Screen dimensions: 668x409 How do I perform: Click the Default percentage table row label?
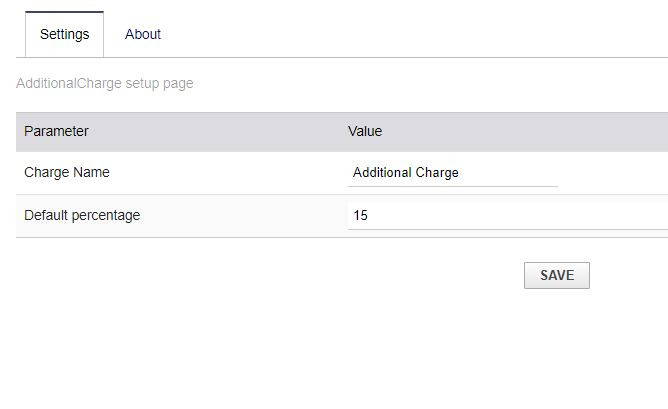tap(82, 215)
